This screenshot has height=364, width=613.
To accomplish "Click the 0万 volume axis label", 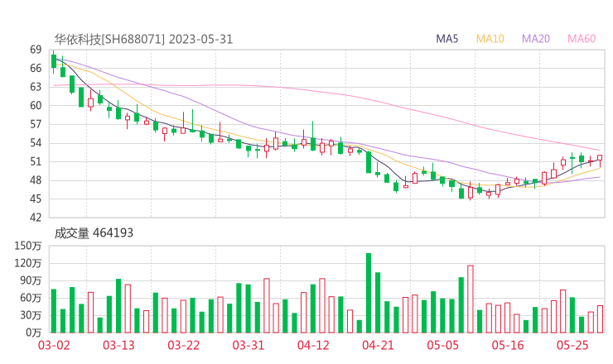I will click(34, 333).
